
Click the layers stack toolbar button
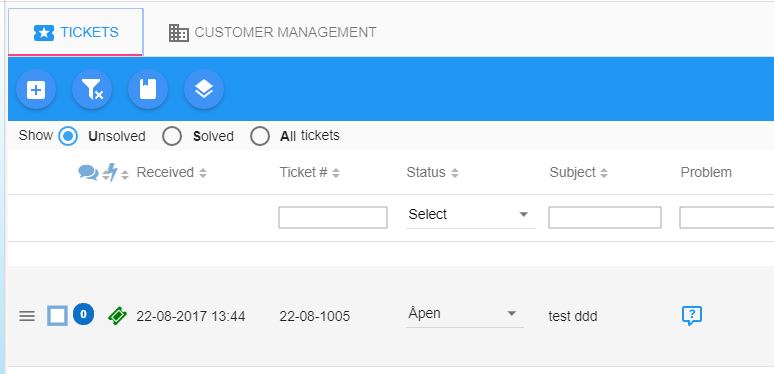pos(204,89)
